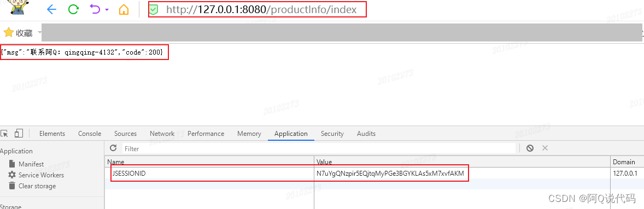Expand the favorites bar dropdown arrow
The width and height of the screenshot is (644, 209).
coord(39,32)
